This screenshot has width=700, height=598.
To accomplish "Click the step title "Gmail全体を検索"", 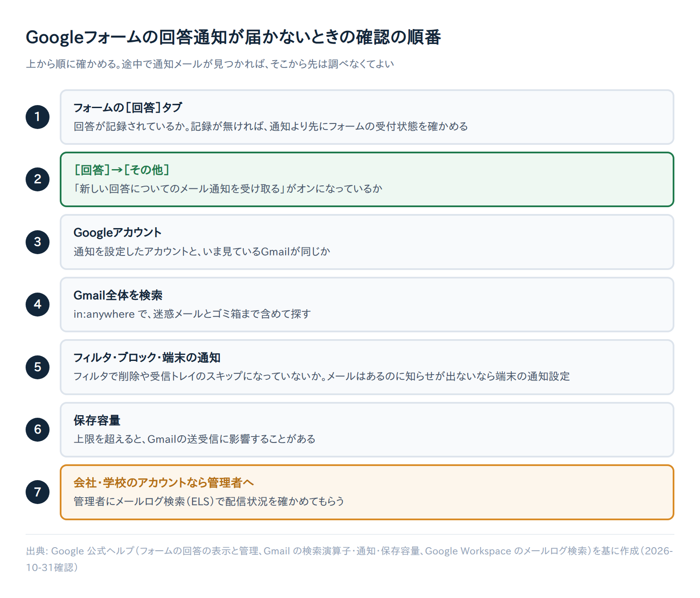I will coord(118,295).
